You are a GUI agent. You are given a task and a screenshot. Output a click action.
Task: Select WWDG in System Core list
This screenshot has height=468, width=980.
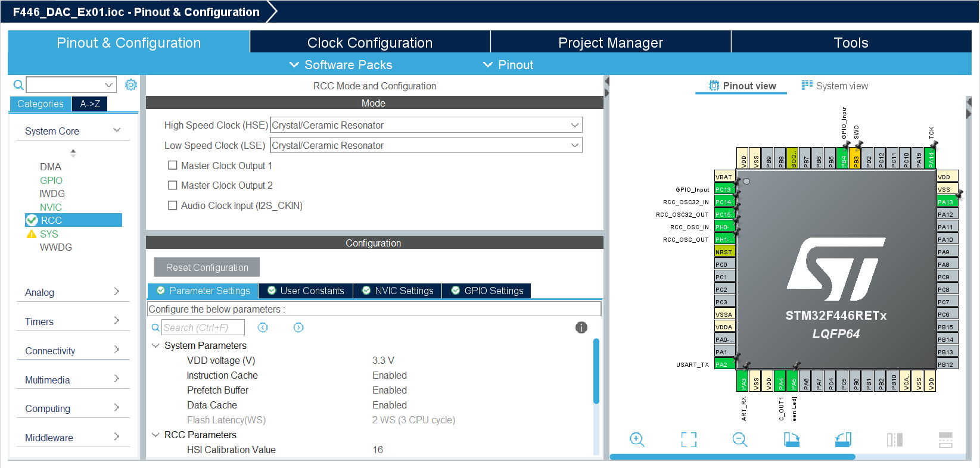56,247
